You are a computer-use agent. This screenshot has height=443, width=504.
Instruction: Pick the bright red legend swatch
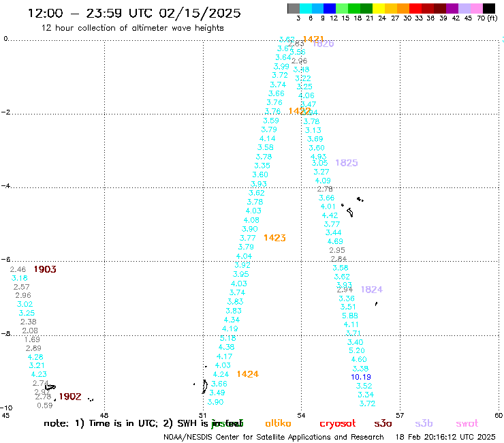(x=415, y=8)
